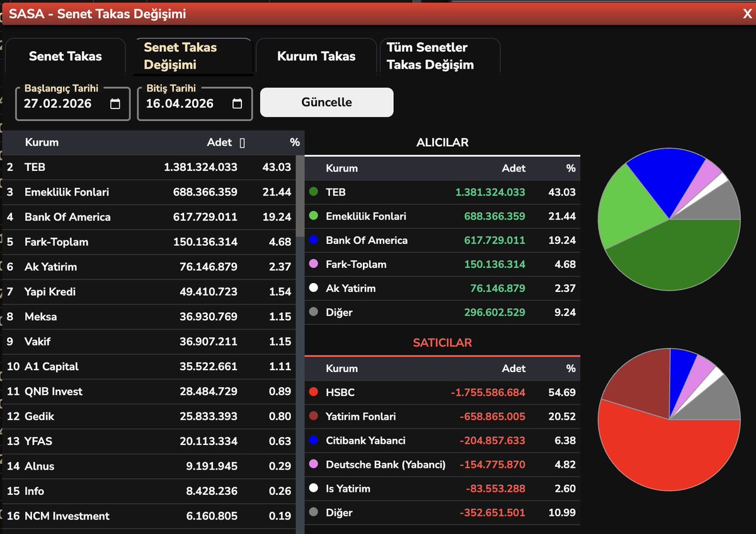Image resolution: width=756 pixels, height=534 pixels.
Task: Click the white Ak Yatirim legend dot
Action: point(313,288)
